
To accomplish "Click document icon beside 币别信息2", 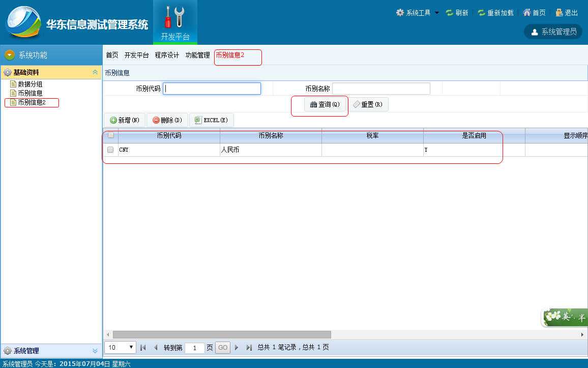I will pos(13,102).
